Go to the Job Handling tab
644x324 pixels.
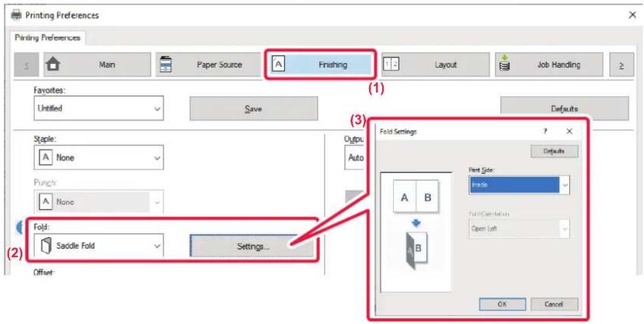click(x=548, y=64)
